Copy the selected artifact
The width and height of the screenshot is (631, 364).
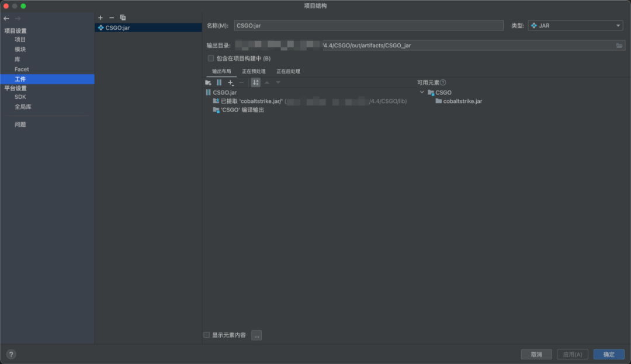coord(123,18)
